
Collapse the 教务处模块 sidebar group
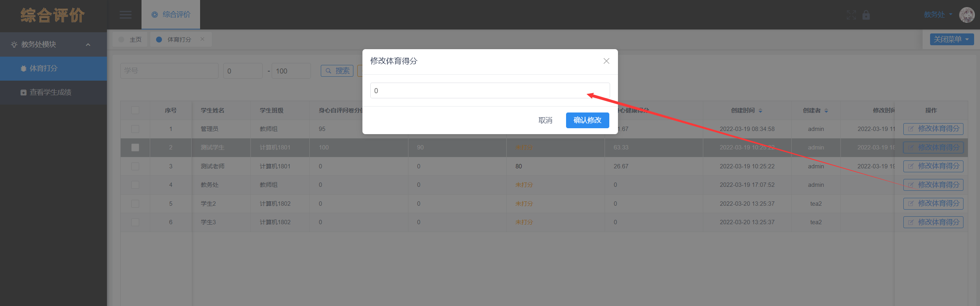53,44
